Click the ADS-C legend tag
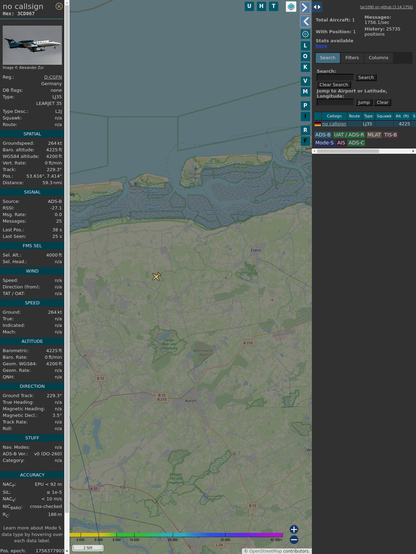The image size is (416, 554). 356,143
